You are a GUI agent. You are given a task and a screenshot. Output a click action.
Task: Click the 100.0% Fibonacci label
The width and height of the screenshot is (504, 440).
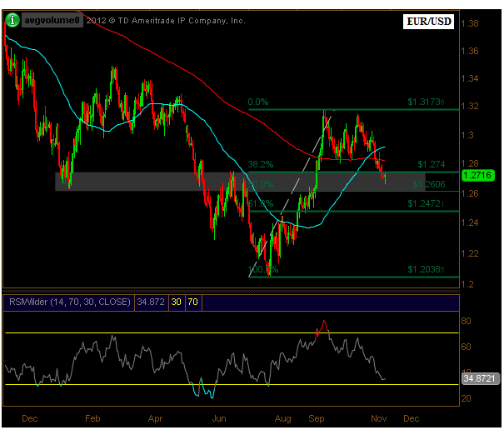263,269
